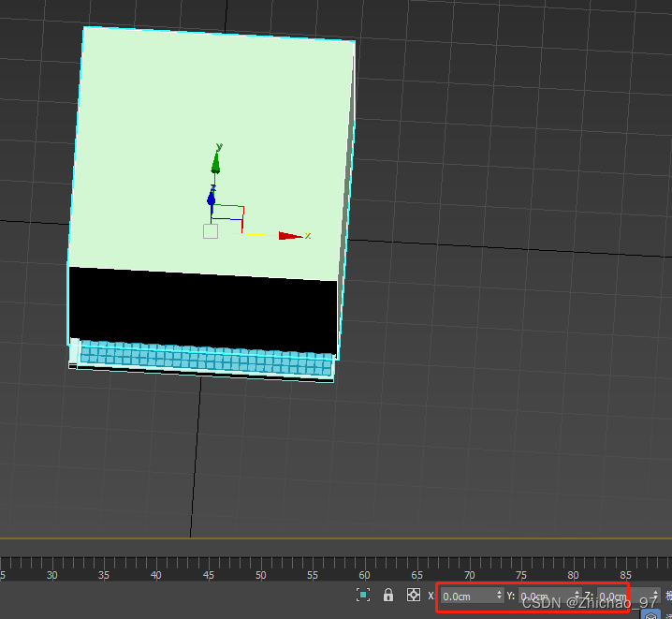
Task: Toggle the Isolate Selection icon
Action: coord(363,595)
